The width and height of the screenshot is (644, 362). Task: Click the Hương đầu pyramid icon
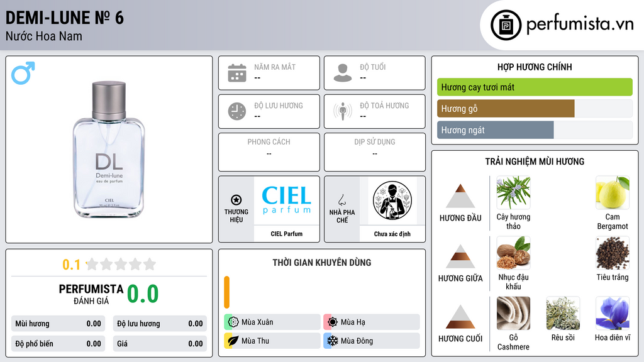point(460,196)
